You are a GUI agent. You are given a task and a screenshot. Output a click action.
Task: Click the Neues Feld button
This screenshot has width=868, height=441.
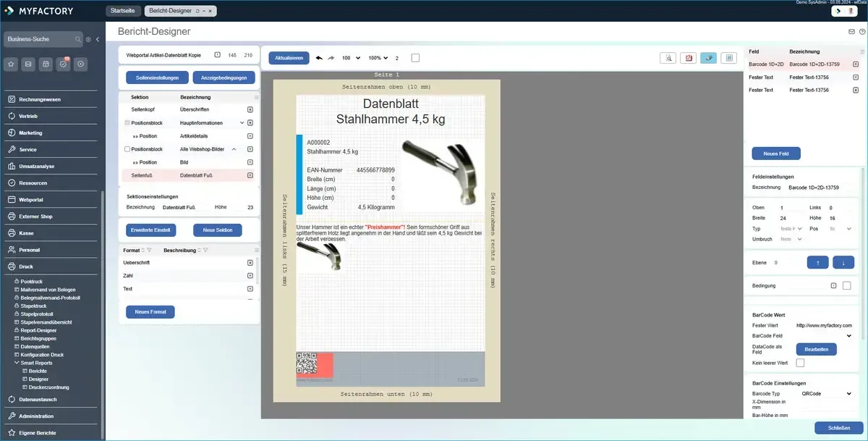(776, 154)
